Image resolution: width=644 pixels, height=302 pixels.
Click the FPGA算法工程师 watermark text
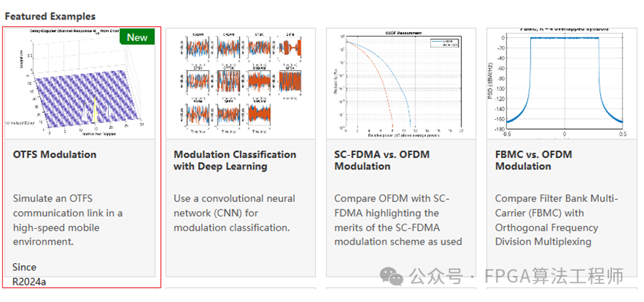coord(554,276)
